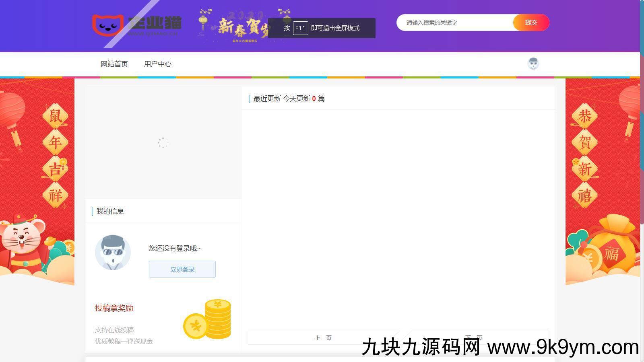Screen dimensions: 644x362
Task: Click the gold coins stack icon
Action: coord(208,319)
